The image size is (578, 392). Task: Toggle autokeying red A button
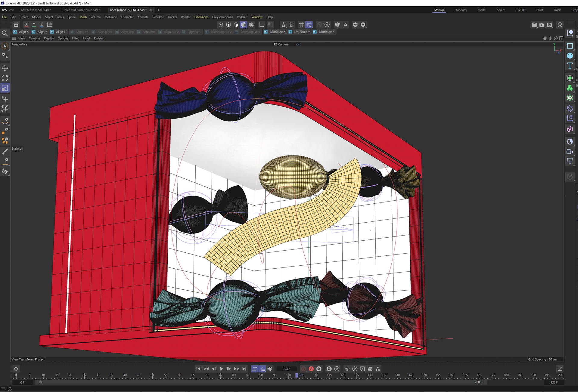311,369
